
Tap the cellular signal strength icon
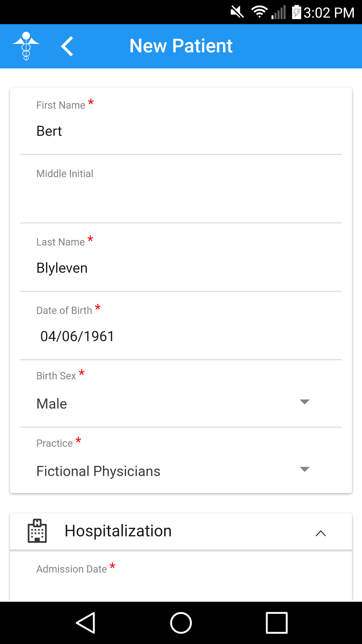279,12
